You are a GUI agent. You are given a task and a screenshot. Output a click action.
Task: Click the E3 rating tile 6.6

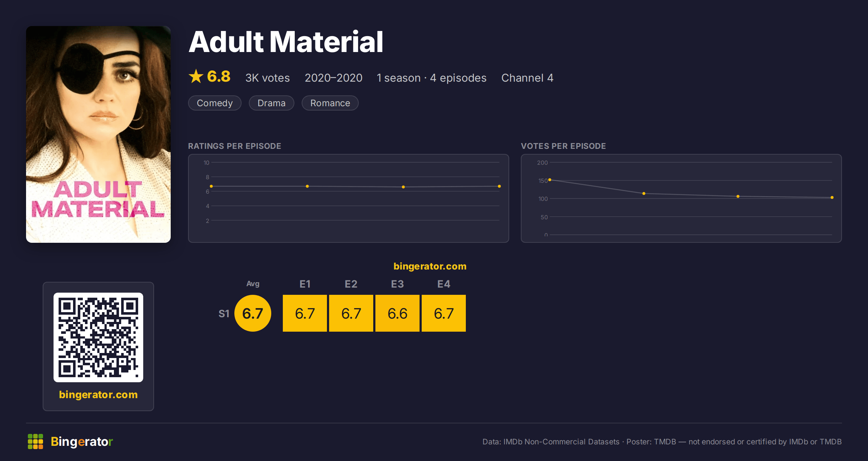[397, 313]
